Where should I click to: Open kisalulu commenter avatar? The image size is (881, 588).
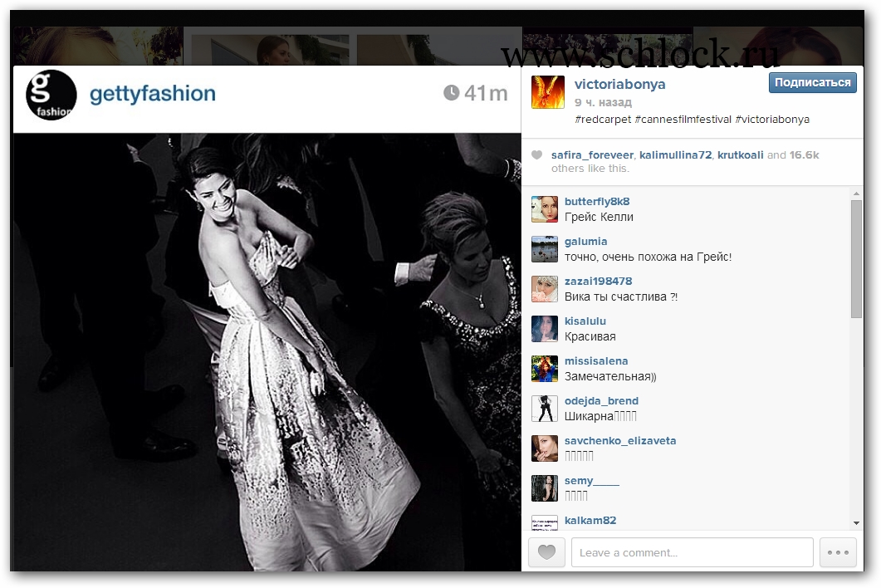point(545,329)
